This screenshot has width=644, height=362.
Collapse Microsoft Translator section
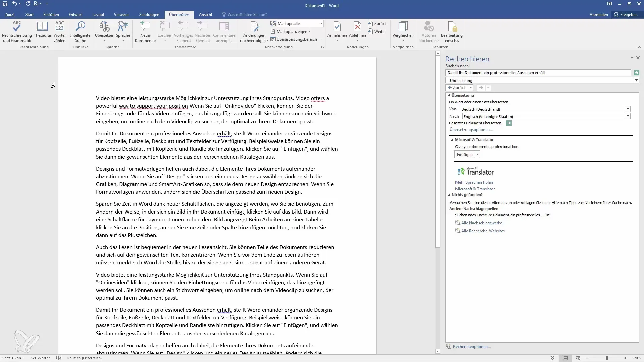tap(452, 140)
